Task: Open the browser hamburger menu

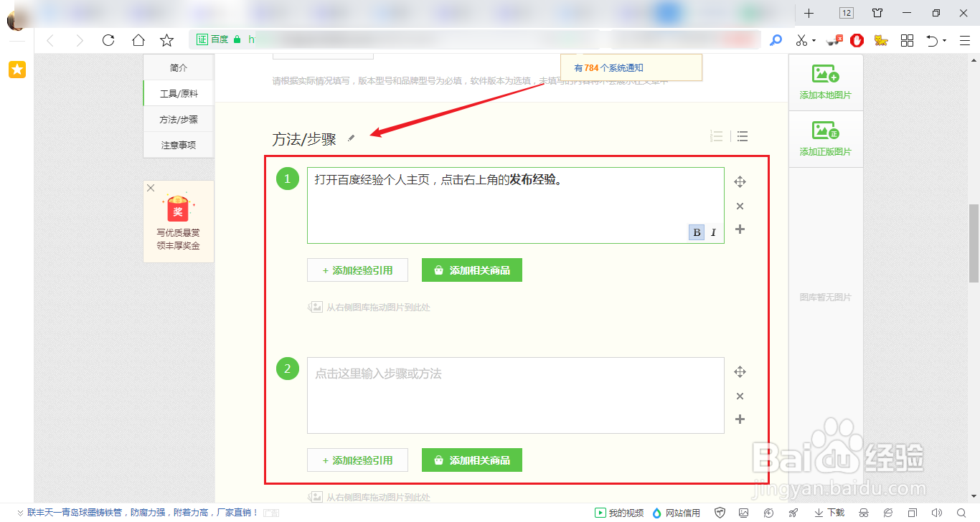Action: 965,40
